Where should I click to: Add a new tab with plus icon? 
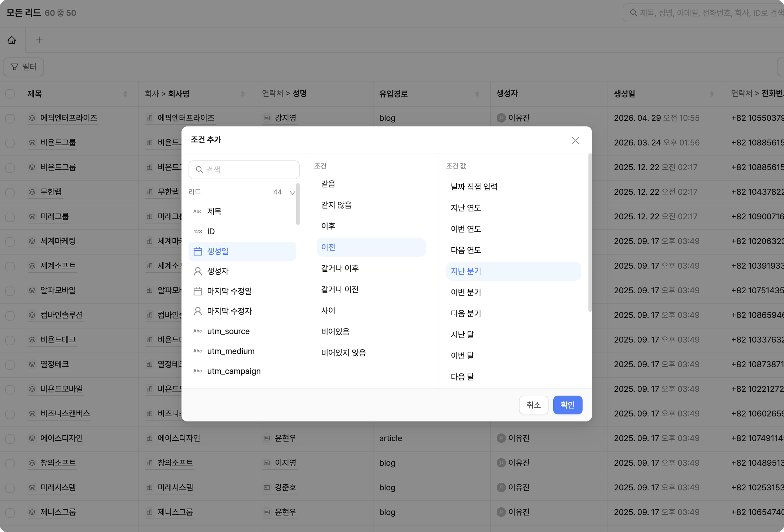pyautogui.click(x=39, y=40)
